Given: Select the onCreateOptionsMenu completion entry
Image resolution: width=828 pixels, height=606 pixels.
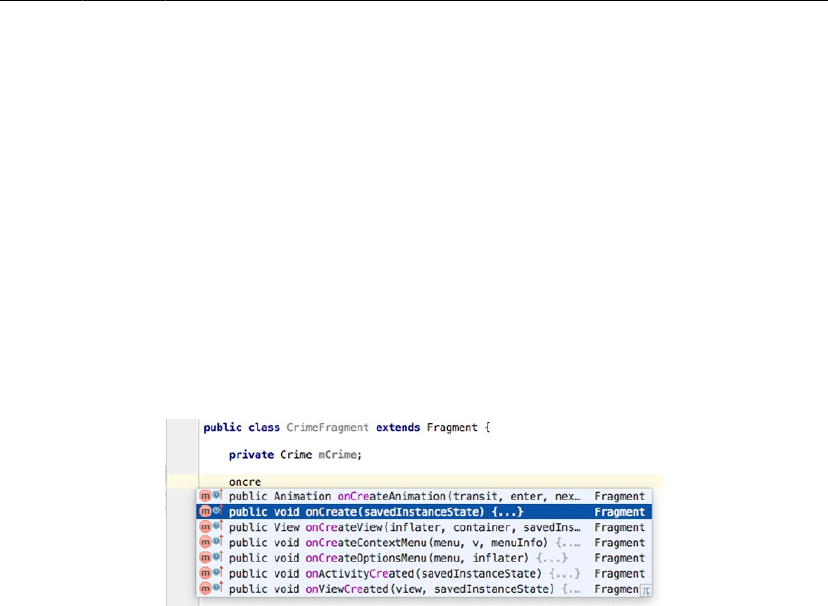Looking at the screenshot, I should click(424, 557).
